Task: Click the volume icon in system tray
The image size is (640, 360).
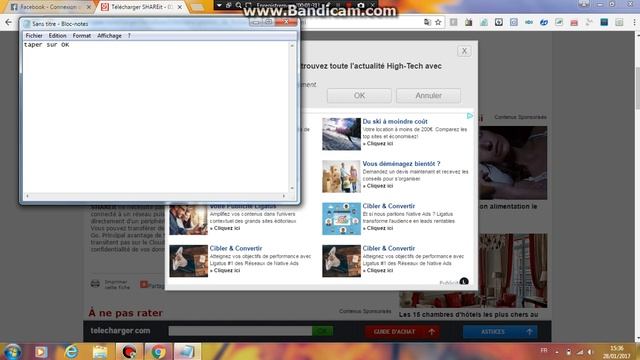Action: coord(590,352)
